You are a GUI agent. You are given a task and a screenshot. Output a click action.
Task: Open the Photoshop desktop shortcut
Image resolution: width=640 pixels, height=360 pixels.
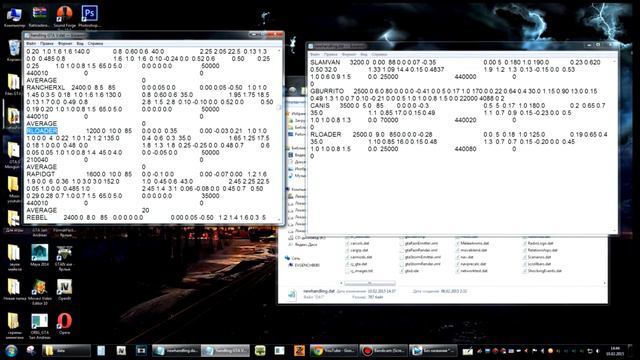click(89, 17)
